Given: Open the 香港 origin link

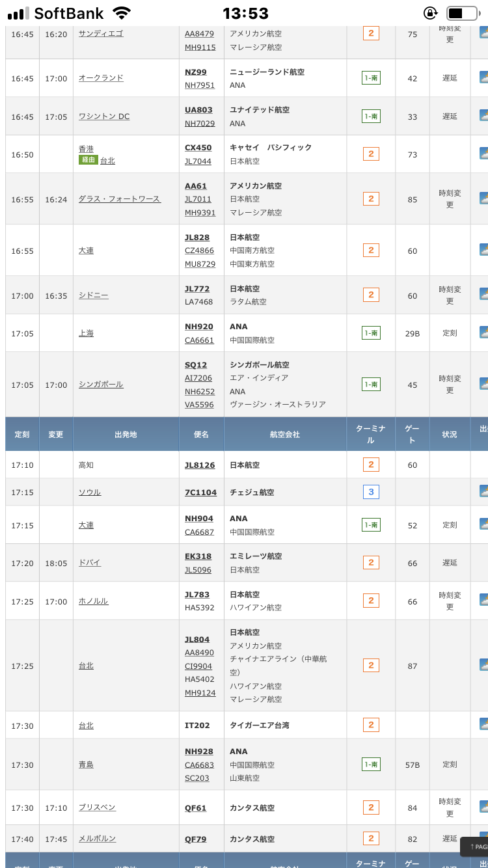Looking at the screenshot, I should (x=86, y=149).
